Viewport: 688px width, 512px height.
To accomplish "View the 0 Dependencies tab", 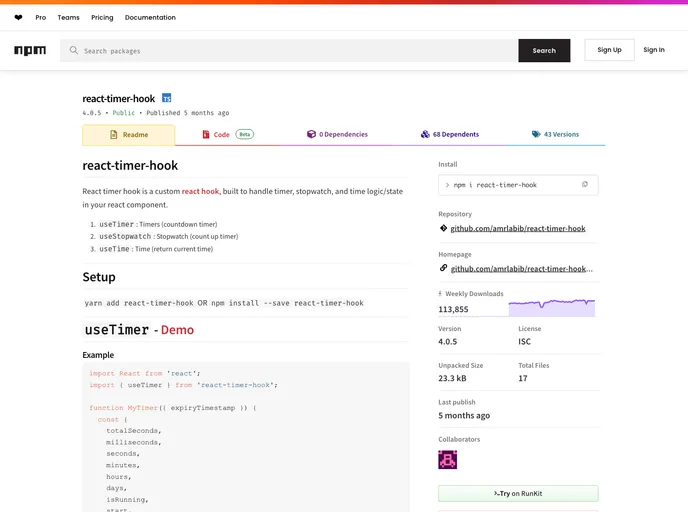I will (x=337, y=134).
